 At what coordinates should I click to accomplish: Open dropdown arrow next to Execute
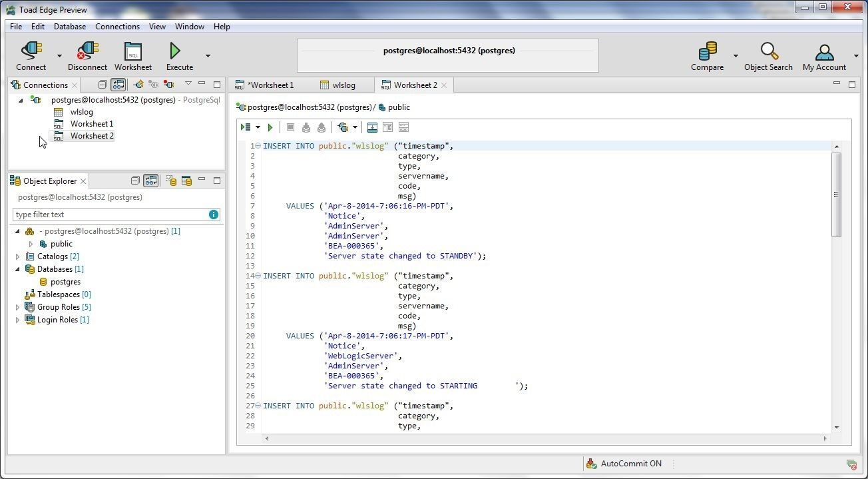208,56
